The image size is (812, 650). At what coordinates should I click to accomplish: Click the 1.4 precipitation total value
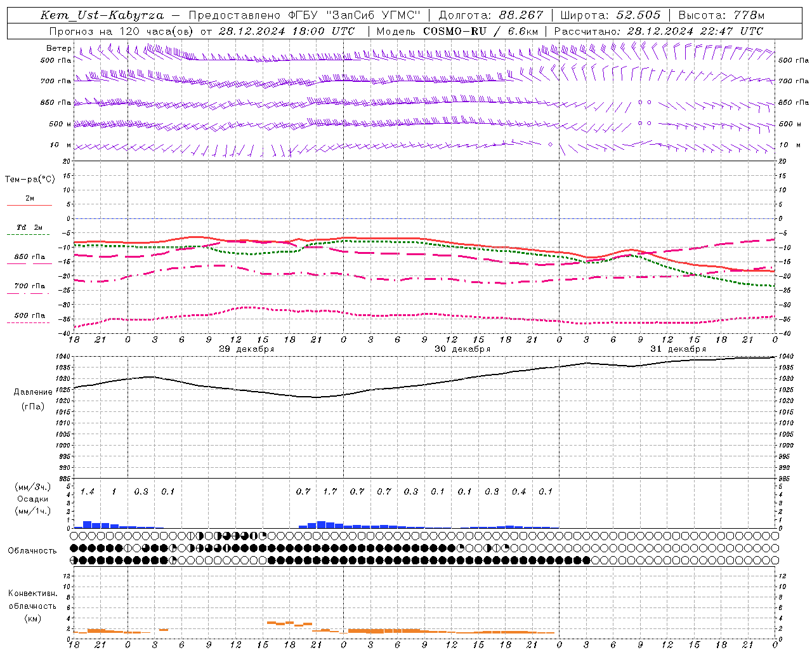pos(88,492)
